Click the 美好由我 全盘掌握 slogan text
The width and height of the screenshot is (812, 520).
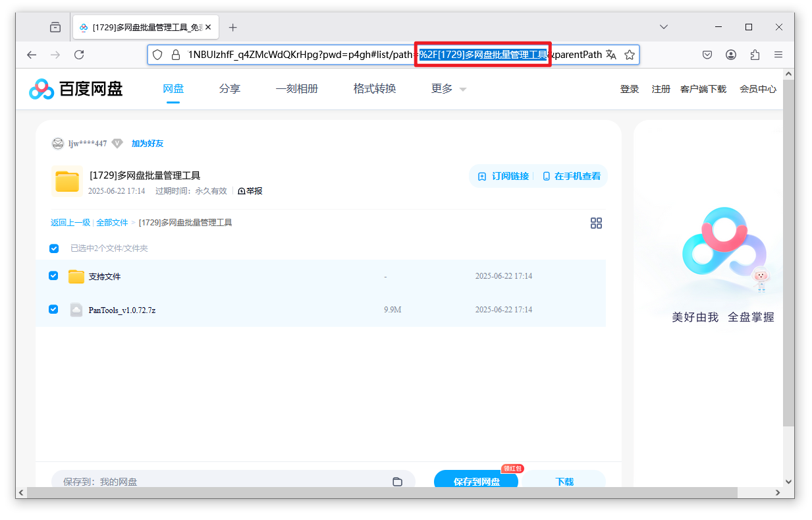tap(722, 317)
